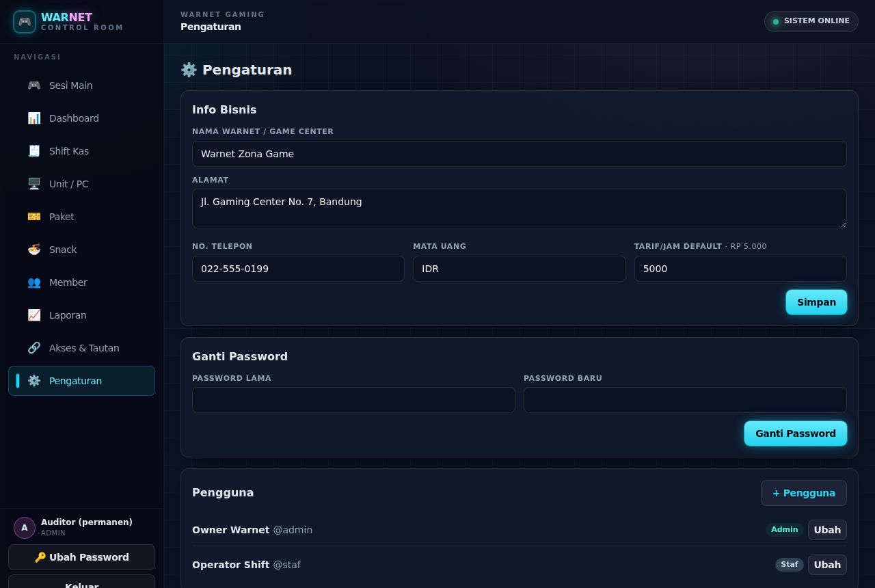Add a user with + Pengguna

point(803,493)
